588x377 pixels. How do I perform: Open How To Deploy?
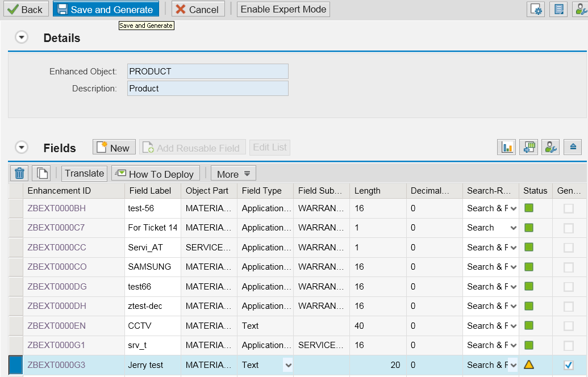coord(155,174)
